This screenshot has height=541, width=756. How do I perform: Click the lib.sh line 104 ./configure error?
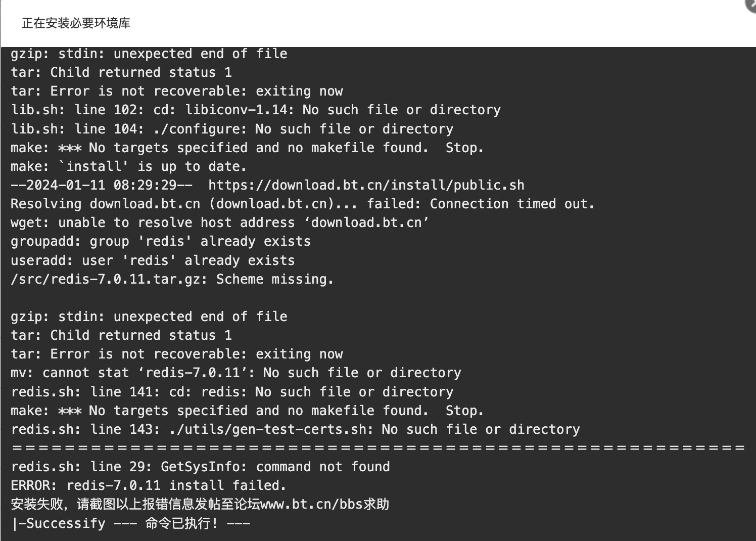(232, 129)
